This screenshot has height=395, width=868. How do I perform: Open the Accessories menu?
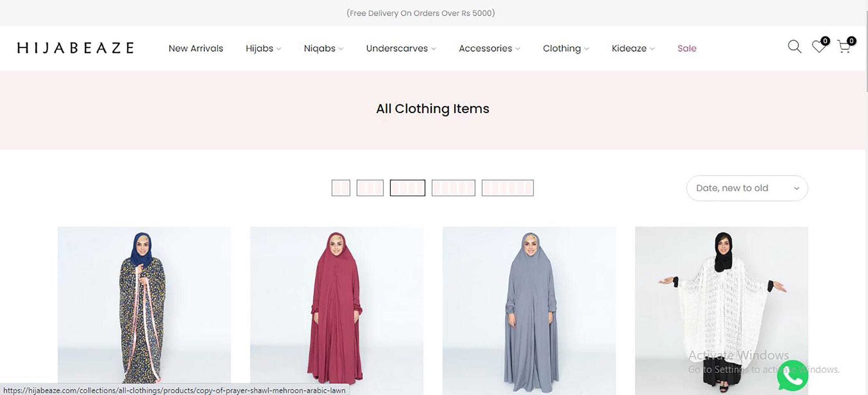coord(489,48)
